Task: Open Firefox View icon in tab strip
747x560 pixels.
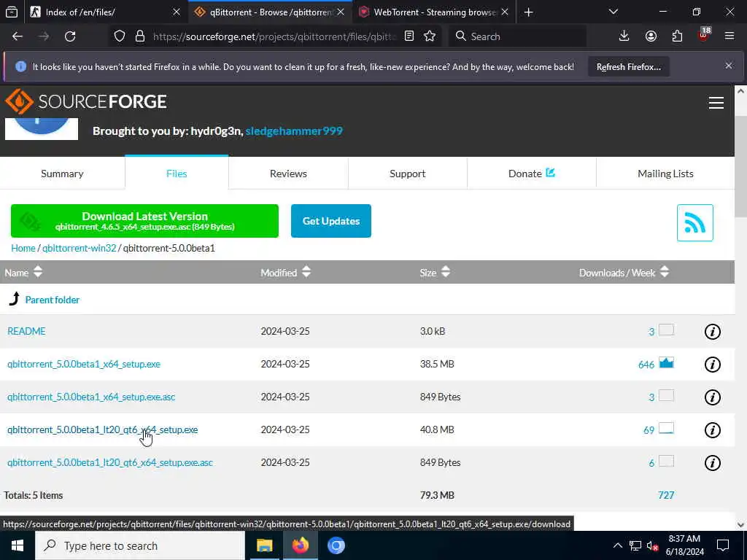Action: pyautogui.click(x=12, y=12)
